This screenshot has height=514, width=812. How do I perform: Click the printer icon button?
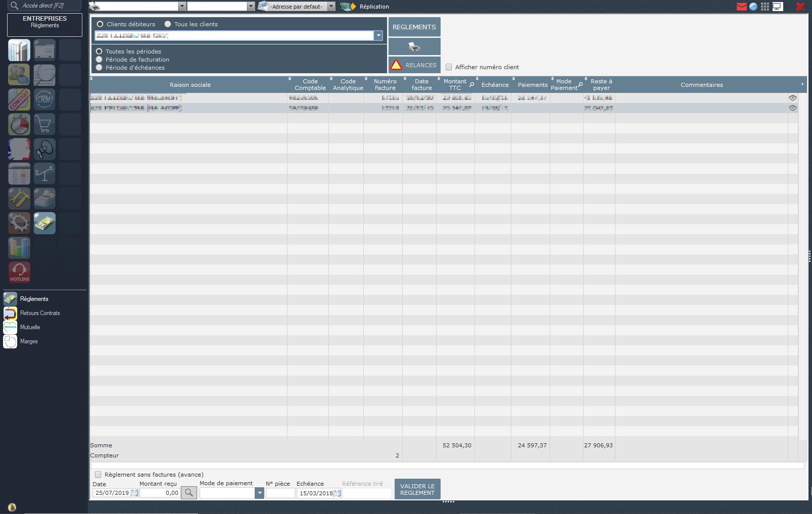point(414,46)
